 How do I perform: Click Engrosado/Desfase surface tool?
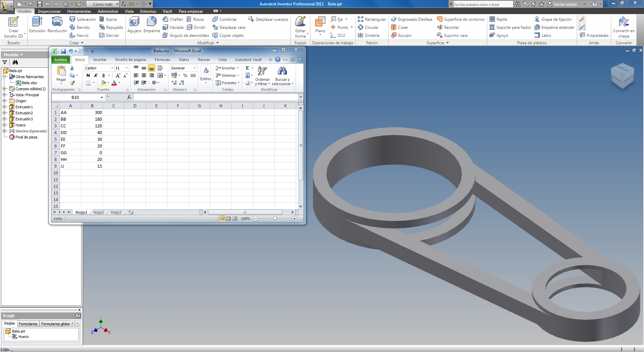pos(412,19)
